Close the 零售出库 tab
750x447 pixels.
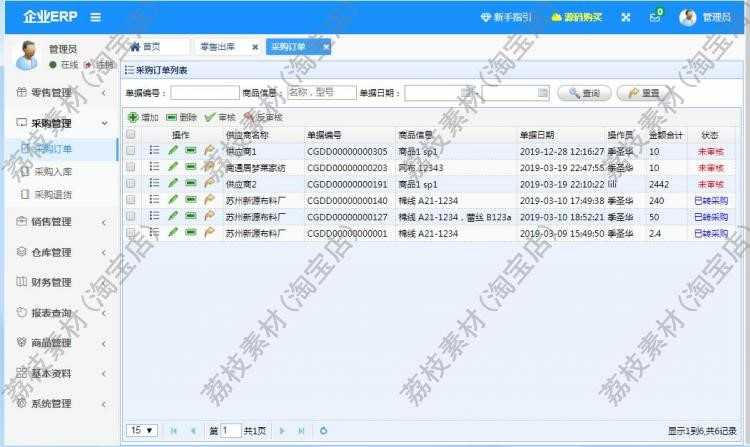(255, 47)
